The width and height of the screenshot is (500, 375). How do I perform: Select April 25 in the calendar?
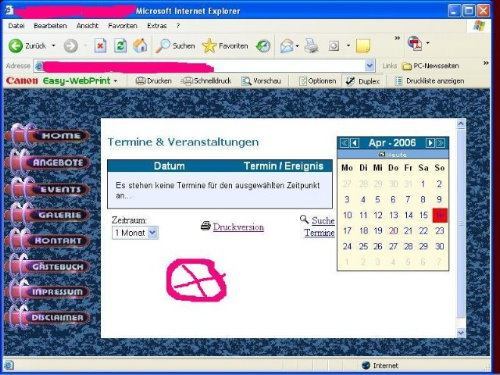pos(363,246)
